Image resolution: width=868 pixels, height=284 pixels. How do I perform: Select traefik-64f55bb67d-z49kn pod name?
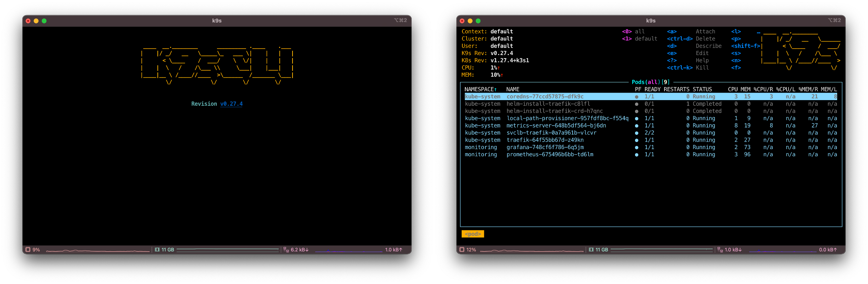pyautogui.click(x=545, y=140)
